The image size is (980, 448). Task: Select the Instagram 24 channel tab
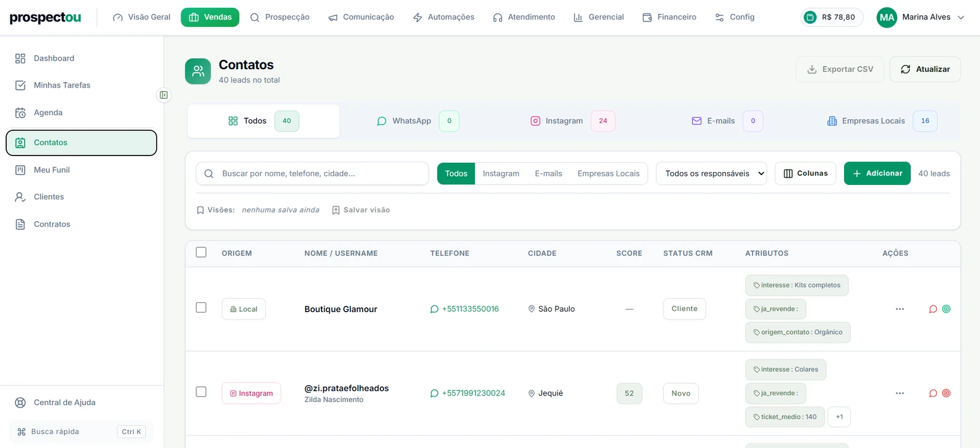coord(572,121)
